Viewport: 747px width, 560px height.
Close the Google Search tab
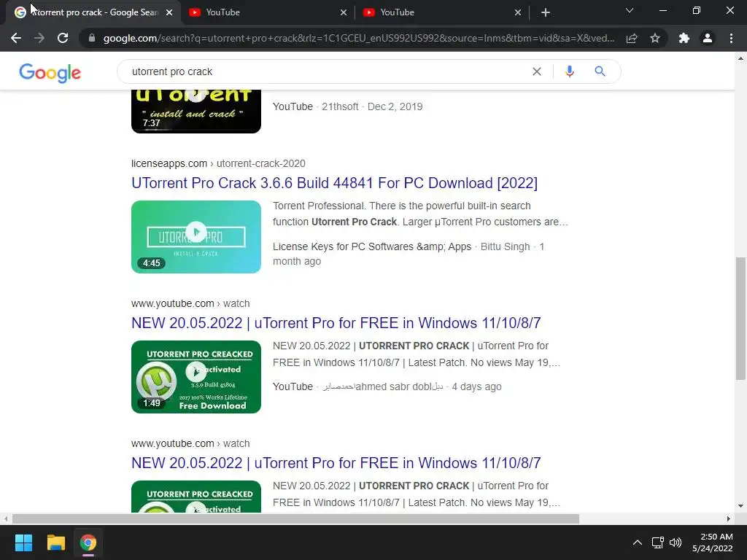pos(169,12)
